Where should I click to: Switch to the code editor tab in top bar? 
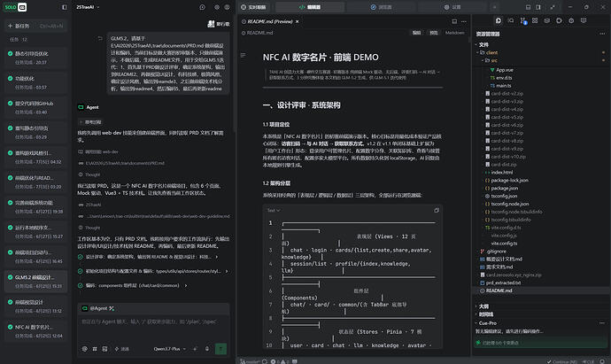(309, 7)
